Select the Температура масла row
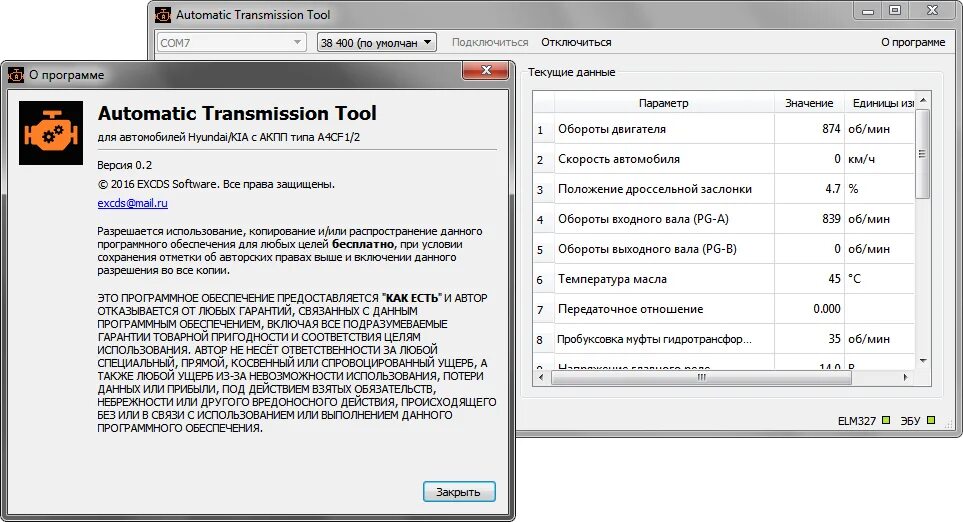This screenshot has height=522, width=963. (x=725, y=279)
